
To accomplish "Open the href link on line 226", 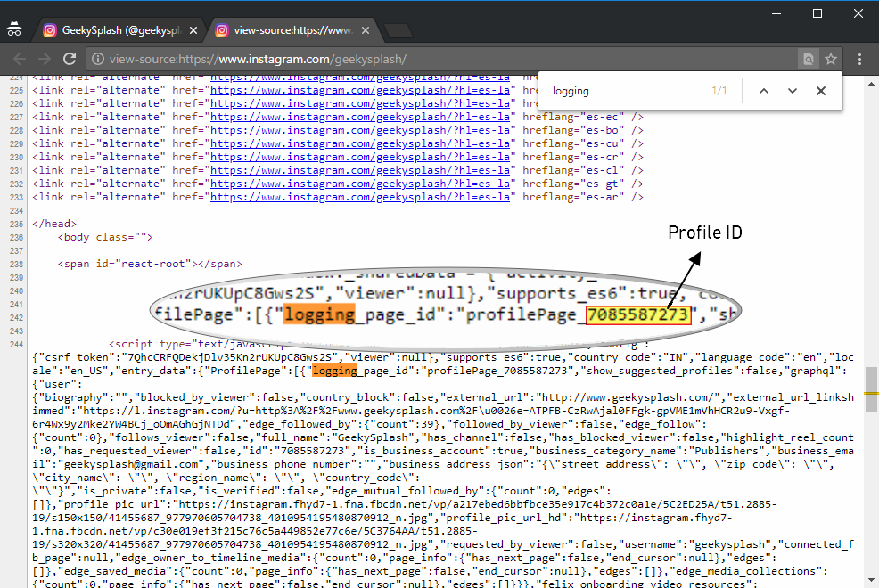I will click(360, 103).
